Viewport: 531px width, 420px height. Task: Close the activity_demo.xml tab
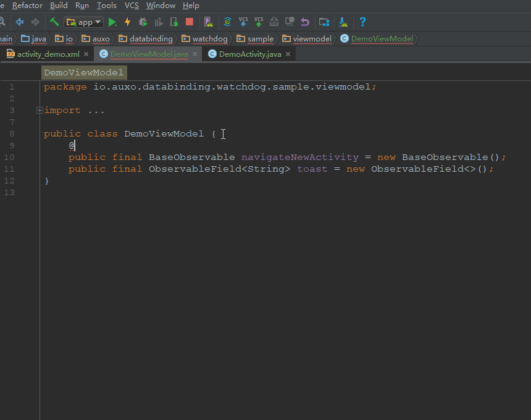coord(86,54)
